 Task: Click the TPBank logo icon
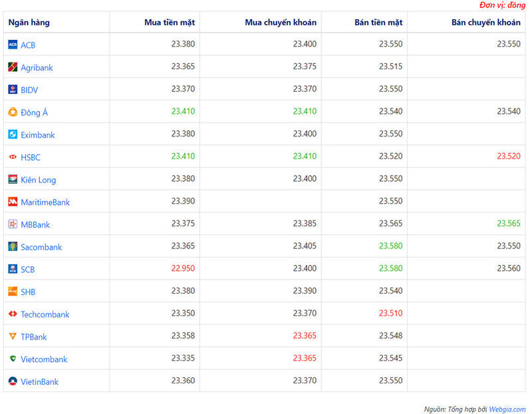click(x=13, y=337)
